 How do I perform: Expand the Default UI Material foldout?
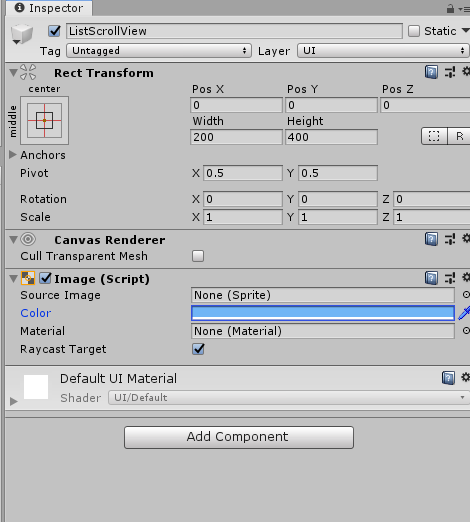[14, 401]
